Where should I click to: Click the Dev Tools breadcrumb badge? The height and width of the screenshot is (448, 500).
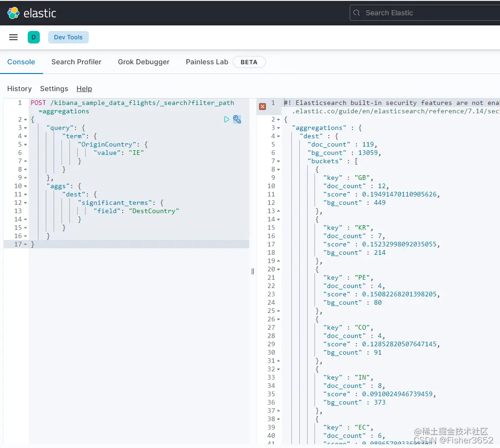click(68, 37)
